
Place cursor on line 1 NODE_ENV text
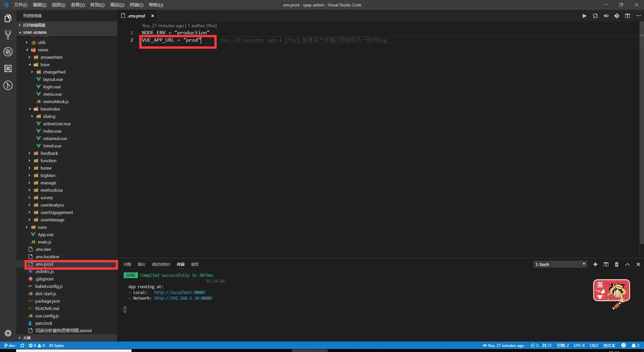pos(154,33)
